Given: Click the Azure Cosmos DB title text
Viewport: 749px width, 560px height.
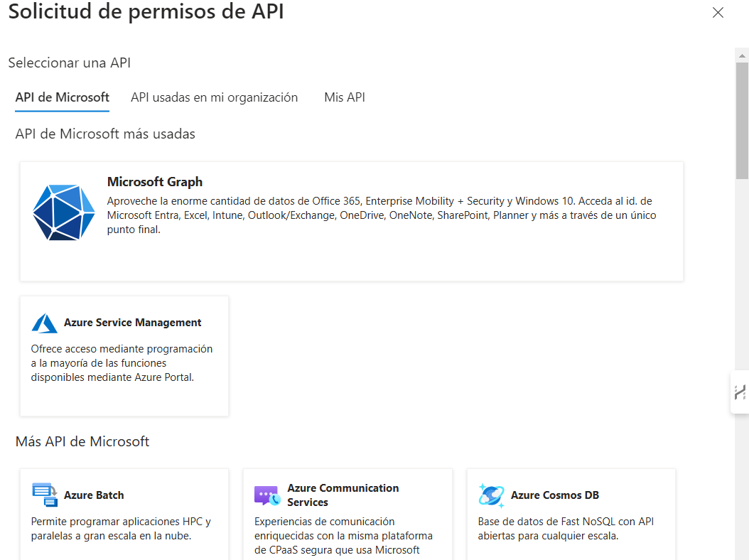Looking at the screenshot, I should 556,495.
